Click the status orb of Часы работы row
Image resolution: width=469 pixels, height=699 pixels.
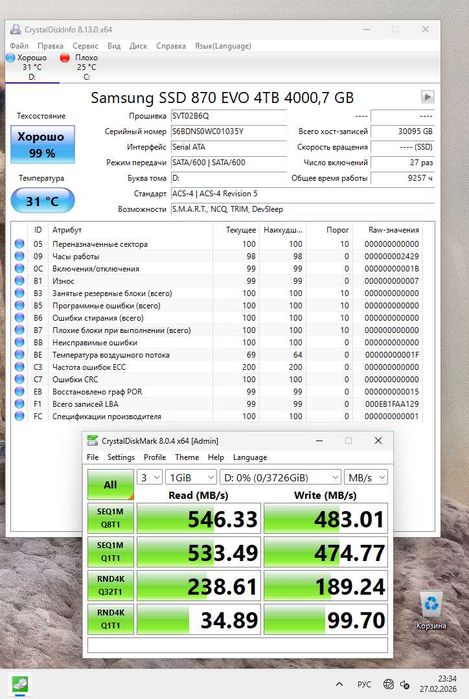(x=19, y=256)
